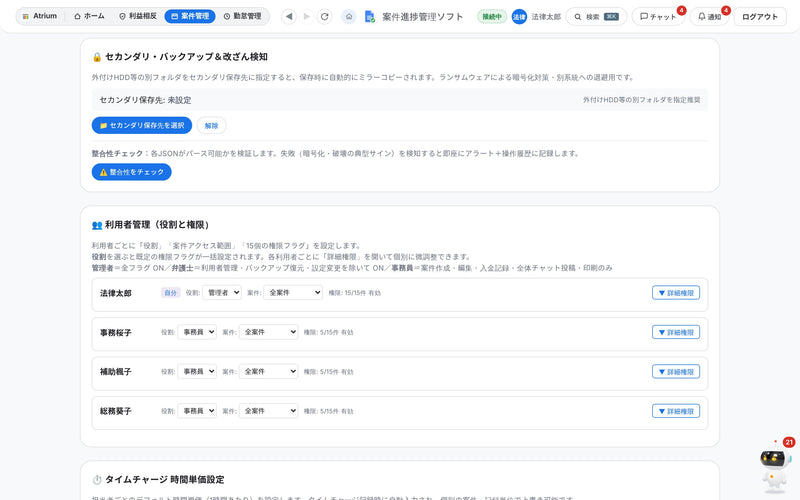Open 事務桜子's 役割 dropdown
The image size is (800, 500).
197,332
